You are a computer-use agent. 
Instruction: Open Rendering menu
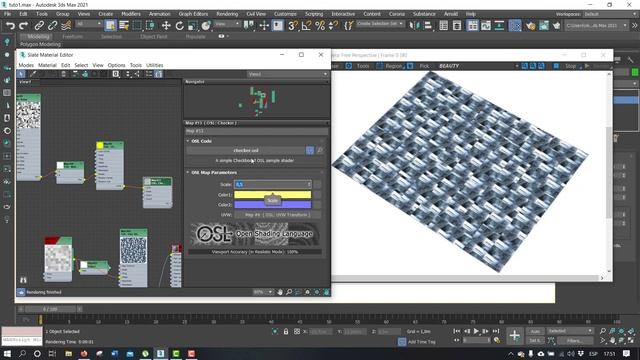[227, 14]
